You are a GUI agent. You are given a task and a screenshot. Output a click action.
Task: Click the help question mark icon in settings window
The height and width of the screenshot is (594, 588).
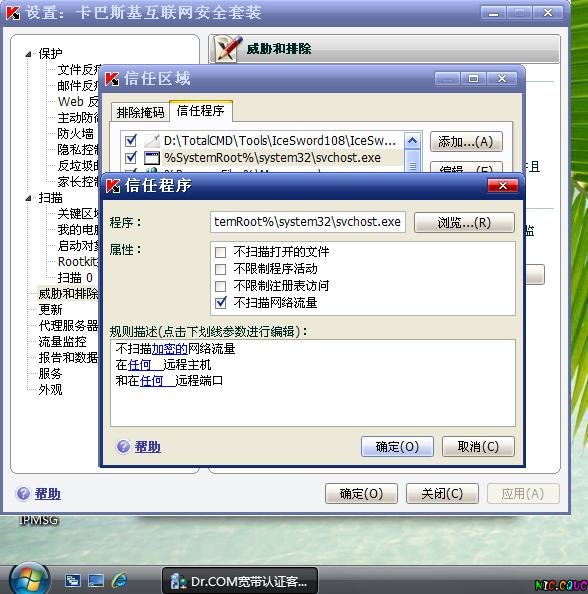[23, 493]
